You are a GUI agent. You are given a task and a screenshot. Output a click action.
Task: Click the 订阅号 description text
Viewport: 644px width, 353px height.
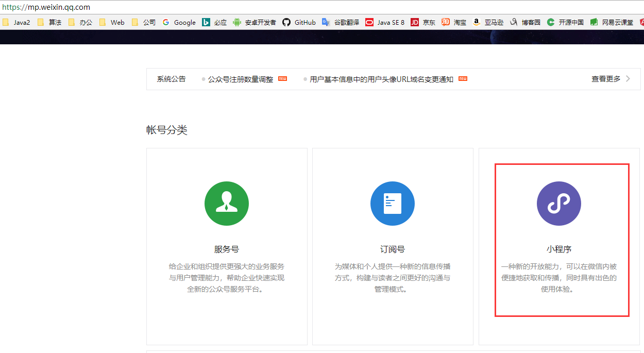[x=393, y=278]
